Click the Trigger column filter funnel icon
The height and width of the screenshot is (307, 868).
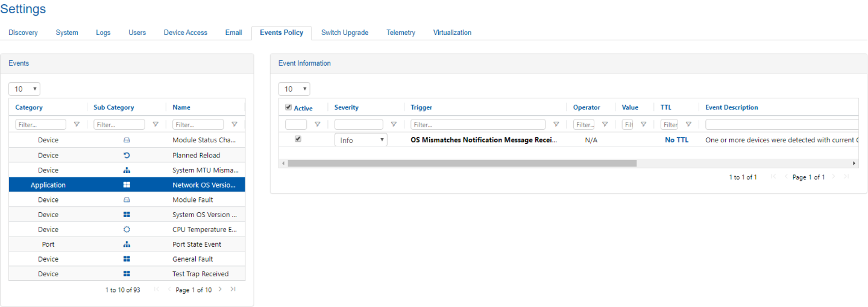[x=556, y=125]
